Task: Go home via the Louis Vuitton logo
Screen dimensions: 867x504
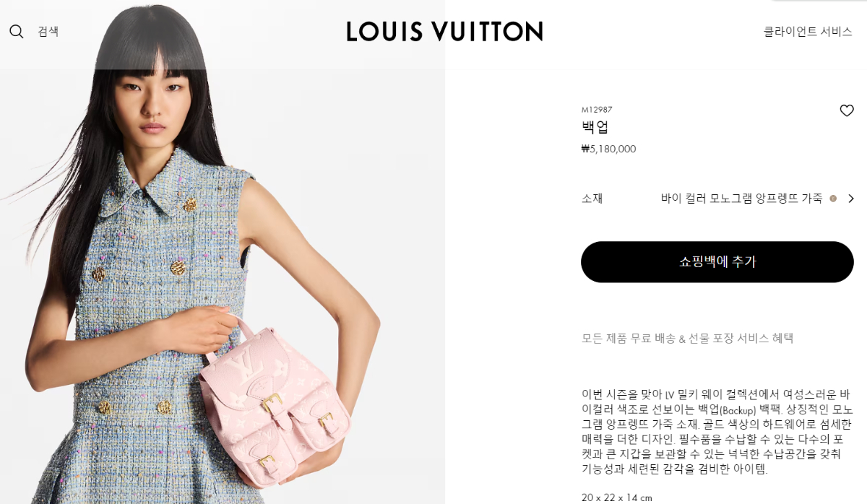Action: click(x=444, y=31)
